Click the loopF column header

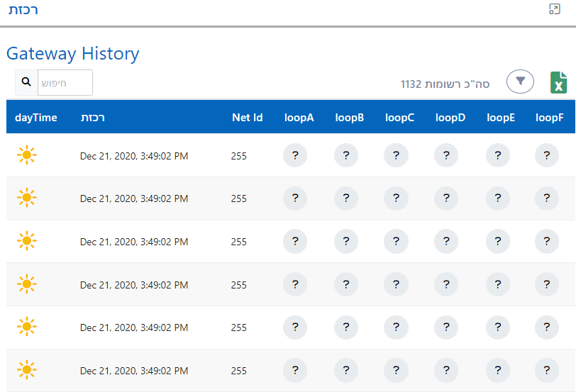coord(549,117)
